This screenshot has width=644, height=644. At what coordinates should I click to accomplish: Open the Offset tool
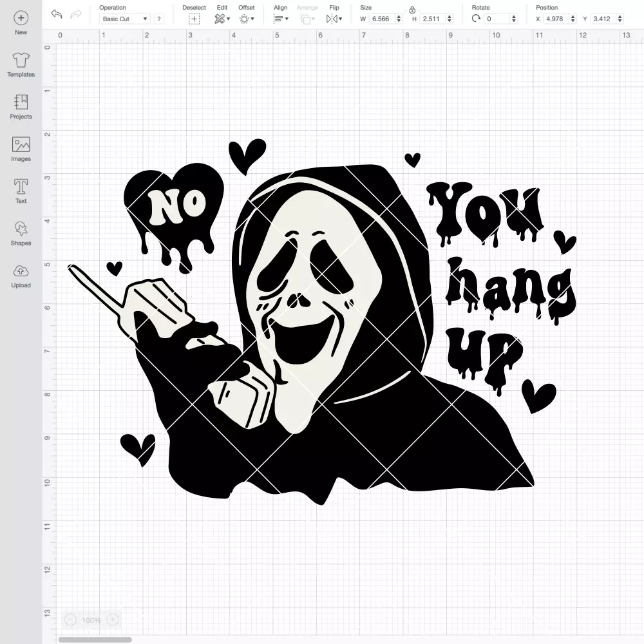247,19
